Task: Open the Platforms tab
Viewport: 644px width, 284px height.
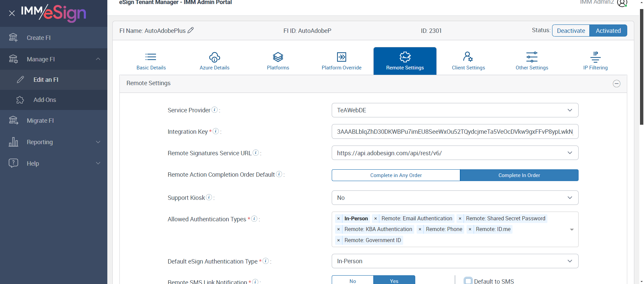Action: click(x=278, y=61)
